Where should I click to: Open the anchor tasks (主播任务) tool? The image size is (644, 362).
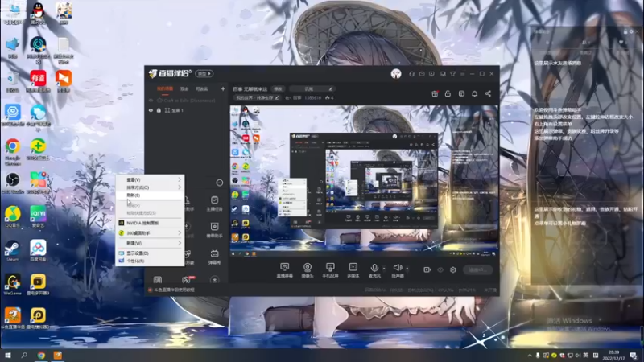click(x=214, y=204)
